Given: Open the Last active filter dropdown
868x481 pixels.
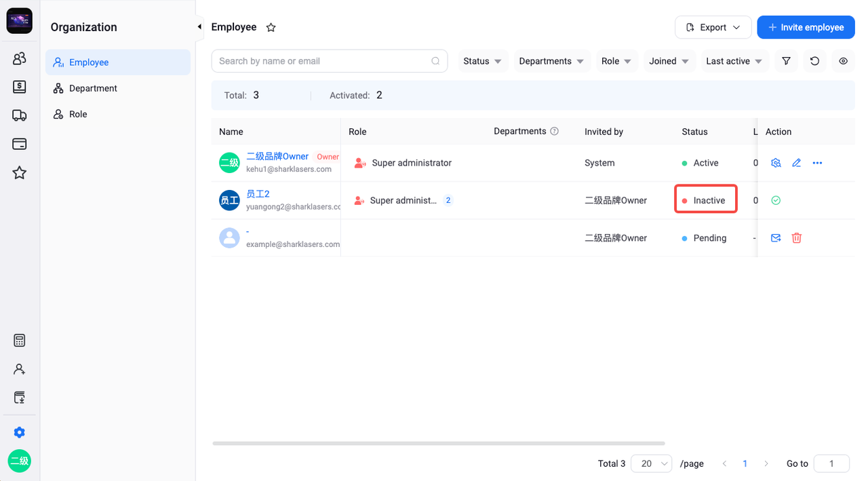Looking at the screenshot, I should (734, 61).
